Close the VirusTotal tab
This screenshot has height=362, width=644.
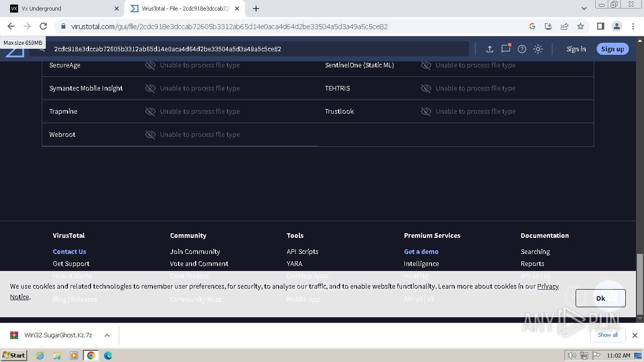click(237, 9)
